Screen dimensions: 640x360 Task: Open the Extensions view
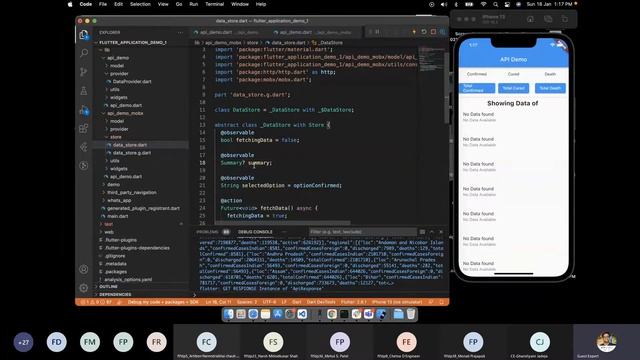[x=84, y=129]
